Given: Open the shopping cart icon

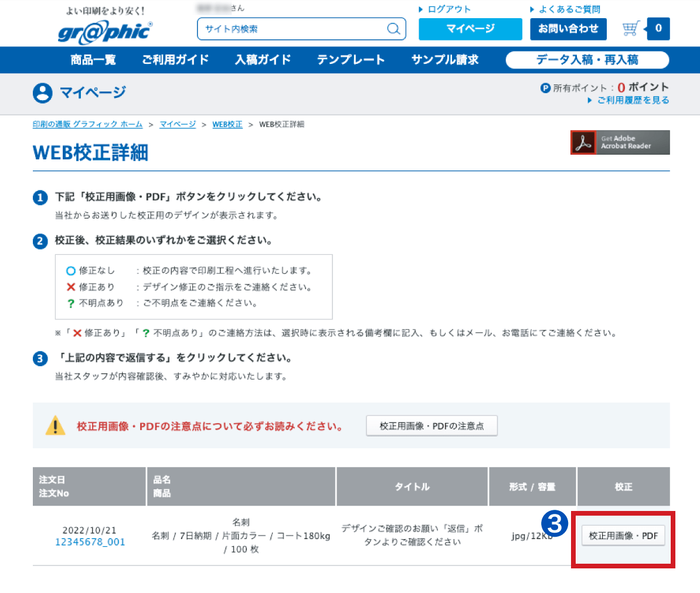Looking at the screenshot, I should pos(631,29).
